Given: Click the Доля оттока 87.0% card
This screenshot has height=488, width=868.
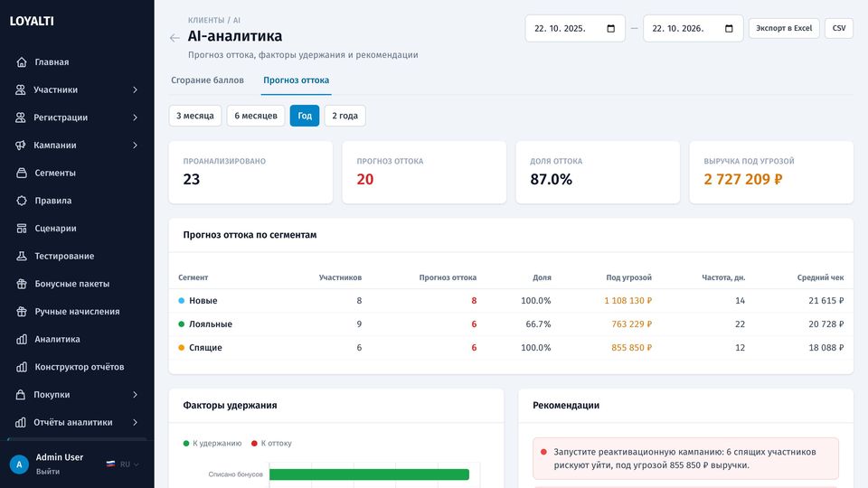Looking at the screenshot, I should (x=598, y=172).
